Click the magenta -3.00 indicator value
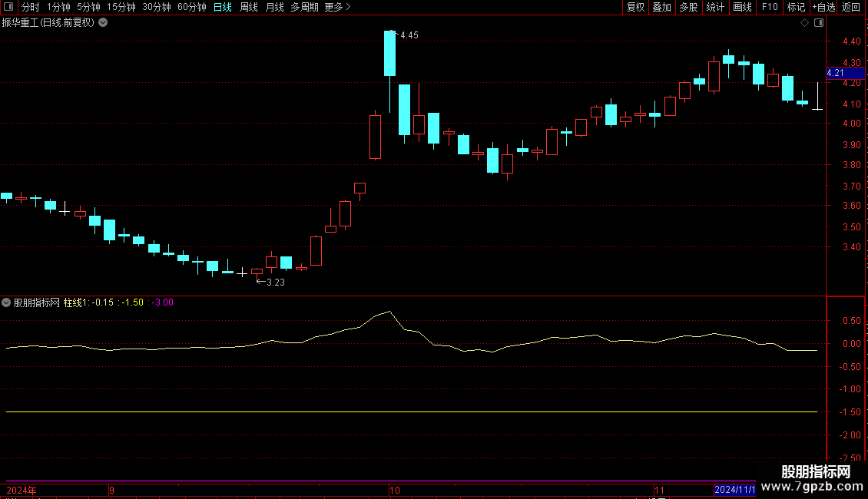Screen dimensions: 868x499 161,302
